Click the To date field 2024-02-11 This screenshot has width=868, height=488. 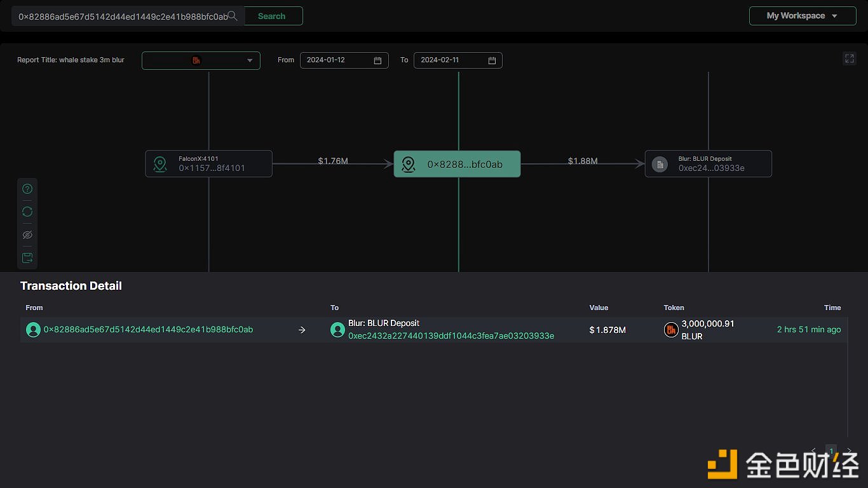[x=458, y=60]
